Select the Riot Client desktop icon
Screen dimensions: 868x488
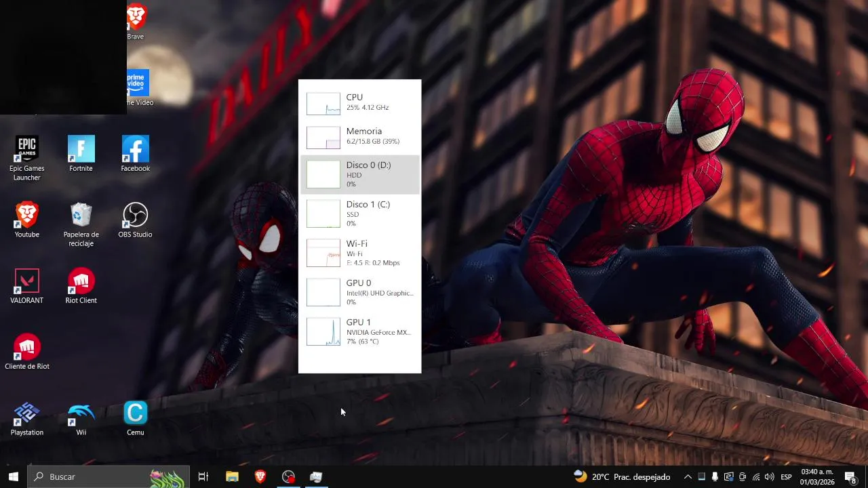(81, 286)
